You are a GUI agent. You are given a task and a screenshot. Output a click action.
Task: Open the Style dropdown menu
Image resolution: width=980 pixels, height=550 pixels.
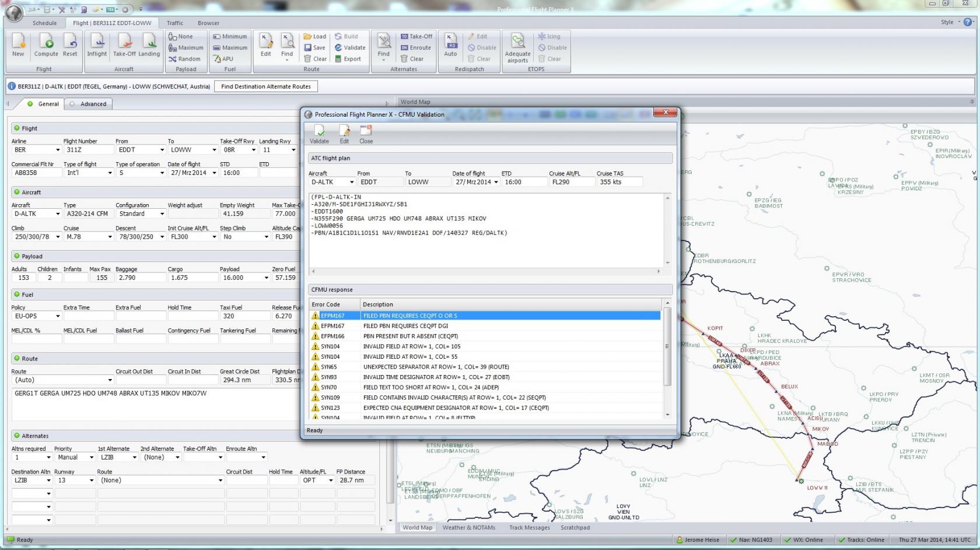[x=950, y=22]
